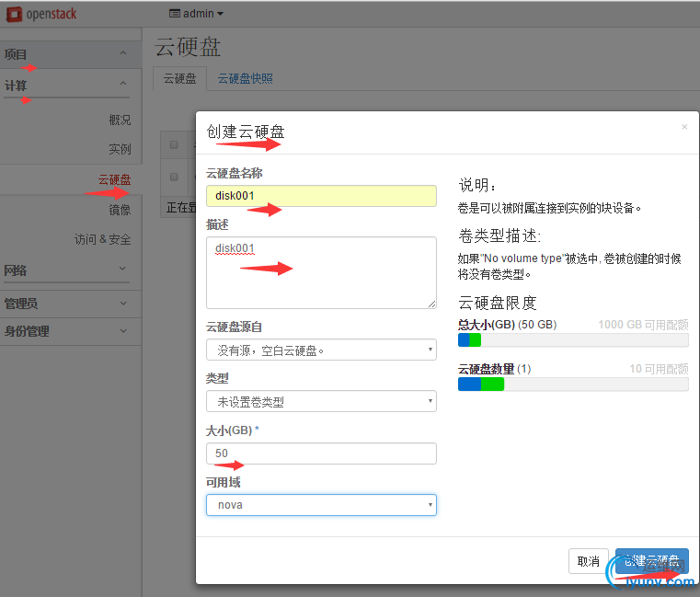Click into the 大小(GB) size field
700x597 pixels.
(x=321, y=453)
